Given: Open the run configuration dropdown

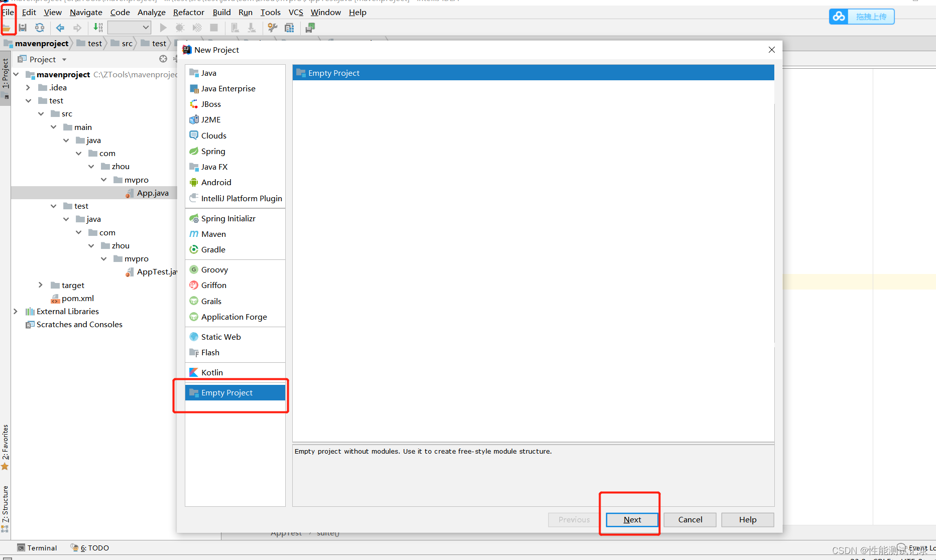Looking at the screenshot, I should coord(129,28).
